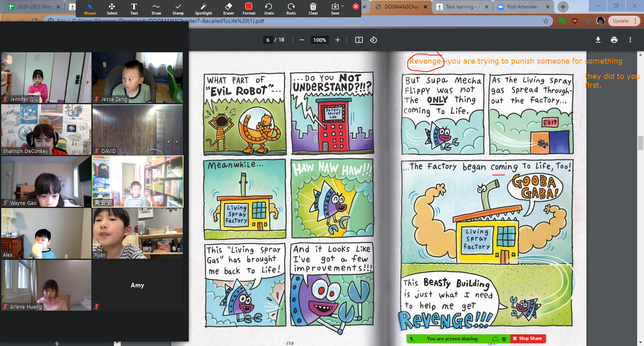Select Arlene Huang's video thumbnail
Screen dimensions: 644x346
(x=46, y=285)
